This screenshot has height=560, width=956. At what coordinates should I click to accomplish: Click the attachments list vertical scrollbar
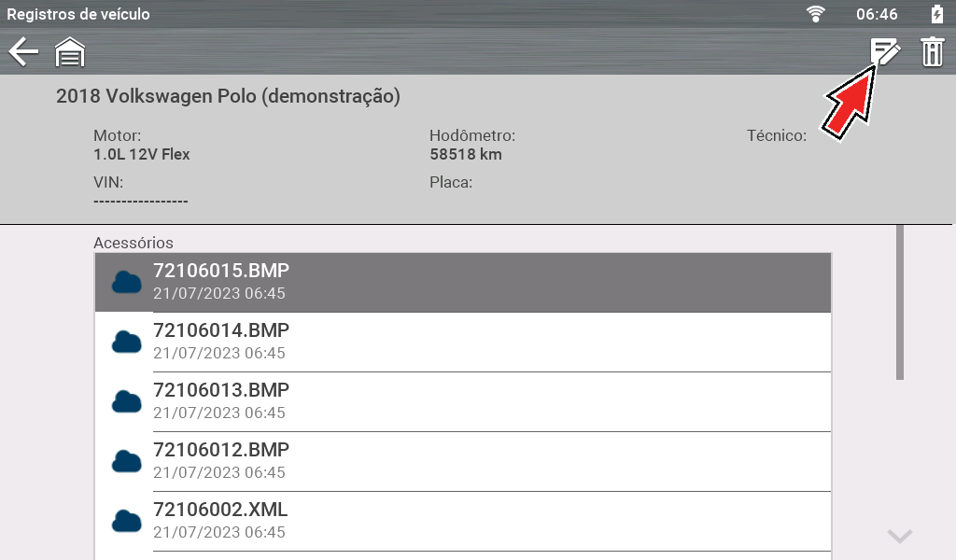900,301
